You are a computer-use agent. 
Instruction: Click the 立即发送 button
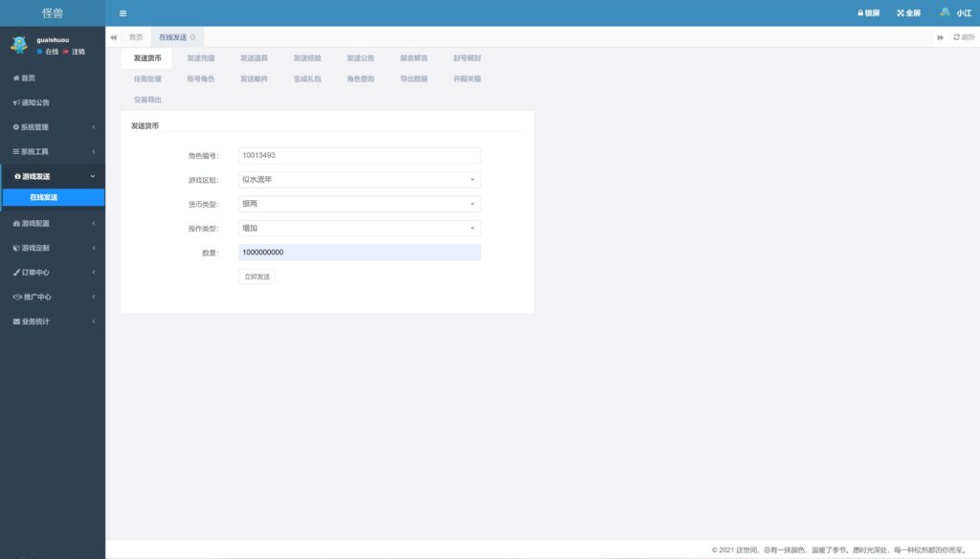click(256, 277)
